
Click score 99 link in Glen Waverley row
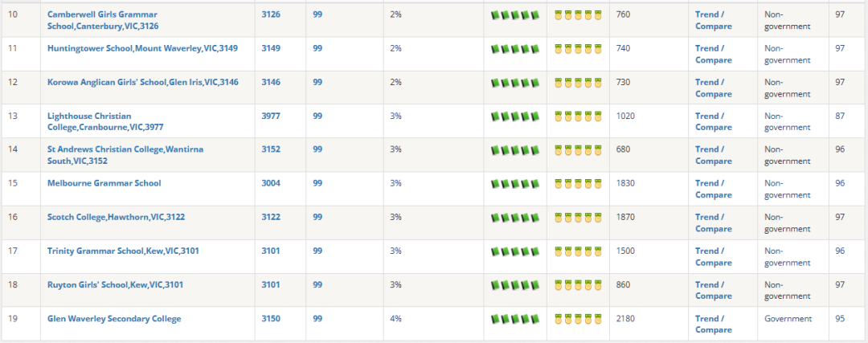tap(317, 319)
